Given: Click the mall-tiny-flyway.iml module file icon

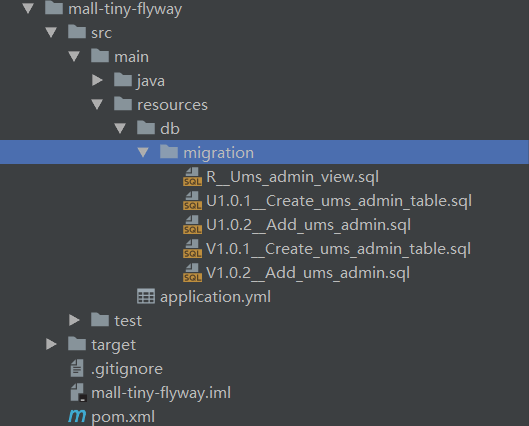Looking at the screenshot, I should (78, 392).
